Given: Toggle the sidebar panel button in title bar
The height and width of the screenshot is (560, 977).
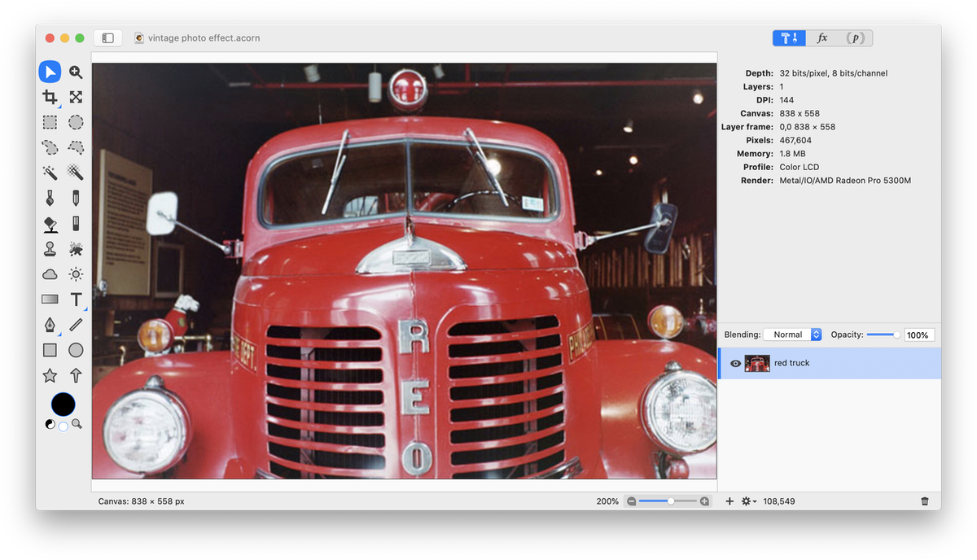Looking at the screenshot, I should (107, 37).
